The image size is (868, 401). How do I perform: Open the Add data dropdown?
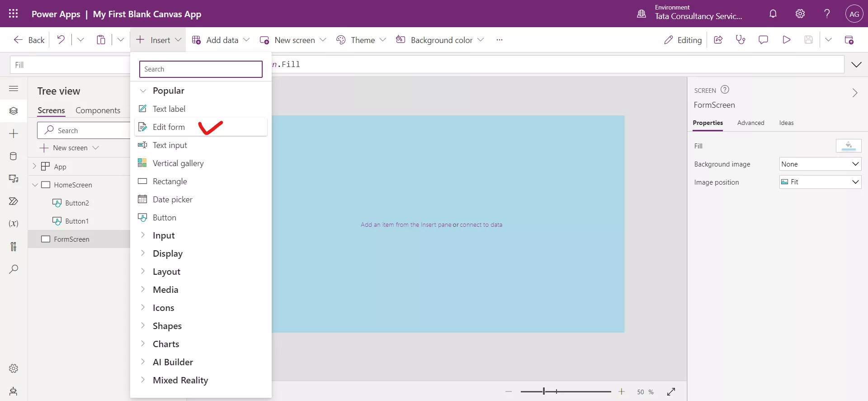click(221, 40)
